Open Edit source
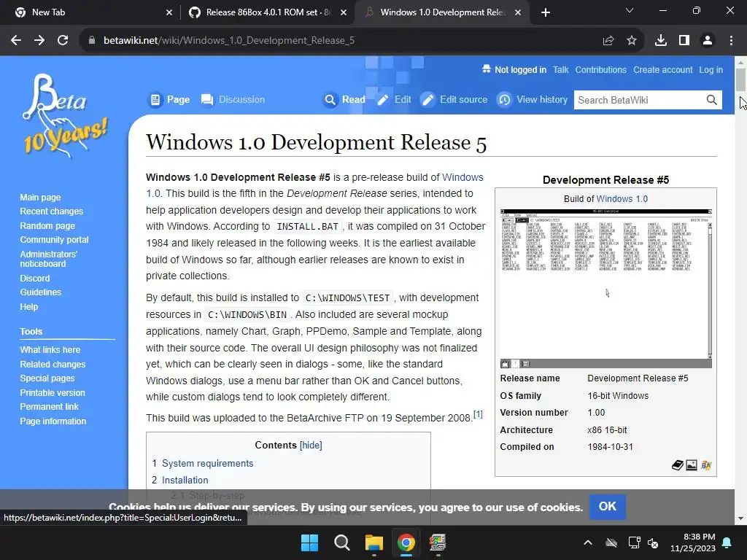747x560 pixels. coord(454,99)
